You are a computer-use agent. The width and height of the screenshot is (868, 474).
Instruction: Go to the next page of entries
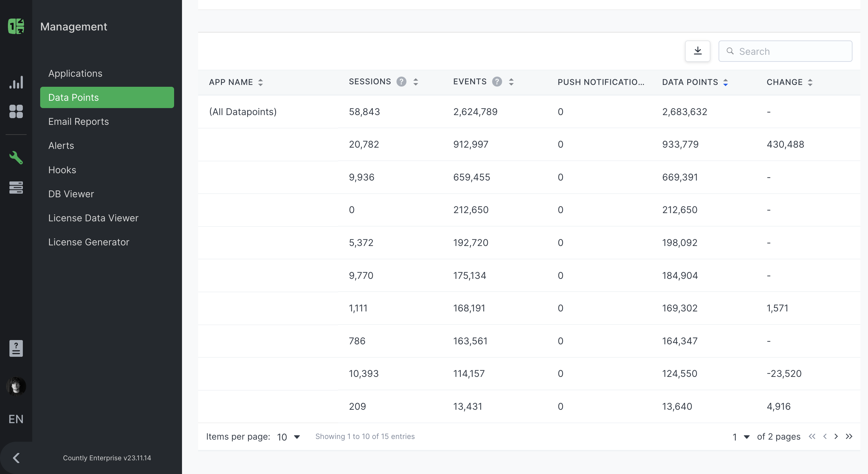click(836, 436)
